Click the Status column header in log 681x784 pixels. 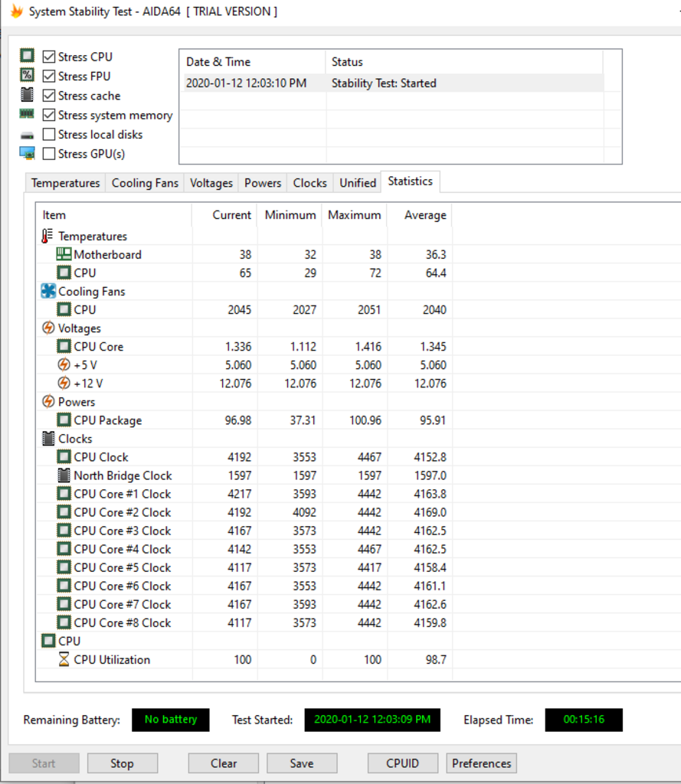point(464,61)
